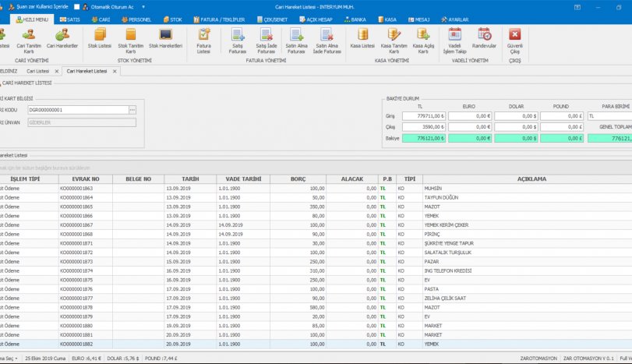Open Cari Kodu lookup ellipsis button

132,110
